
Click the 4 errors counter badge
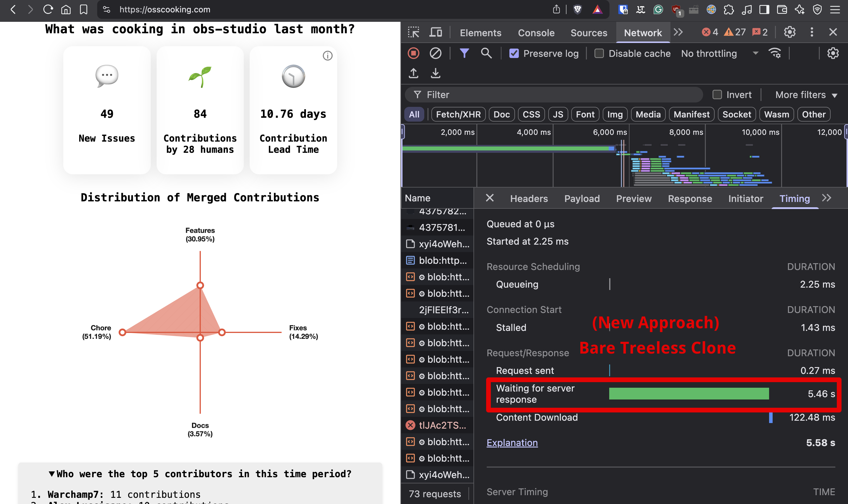tap(710, 32)
